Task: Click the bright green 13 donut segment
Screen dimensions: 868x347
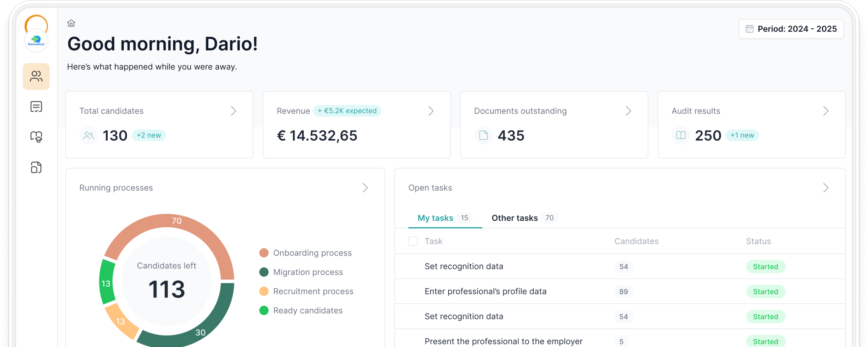Action: click(x=106, y=283)
